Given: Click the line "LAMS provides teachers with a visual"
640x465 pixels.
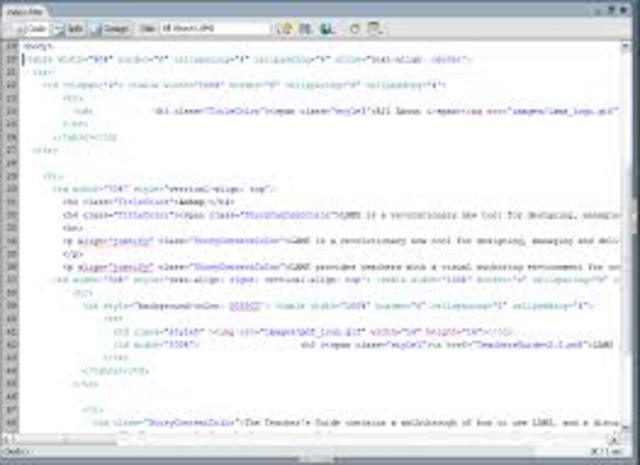Looking at the screenshot, I should click(341, 267).
